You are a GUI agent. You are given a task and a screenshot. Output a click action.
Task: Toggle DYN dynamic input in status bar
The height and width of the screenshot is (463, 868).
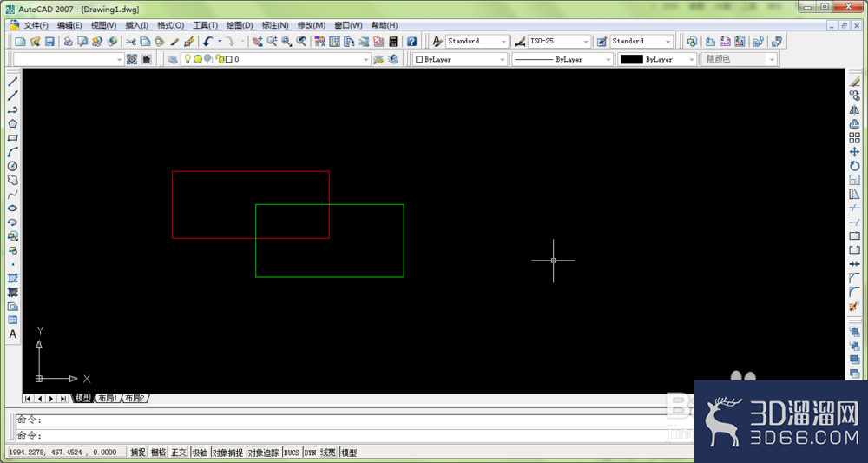[x=310, y=453]
